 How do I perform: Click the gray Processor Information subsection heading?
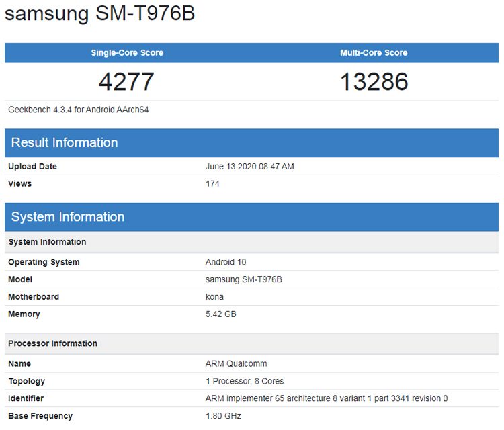pos(52,343)
